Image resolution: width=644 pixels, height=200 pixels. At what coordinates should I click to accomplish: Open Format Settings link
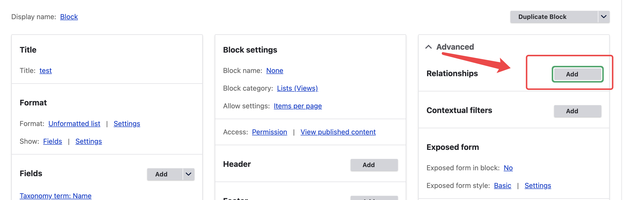point(127,124)
